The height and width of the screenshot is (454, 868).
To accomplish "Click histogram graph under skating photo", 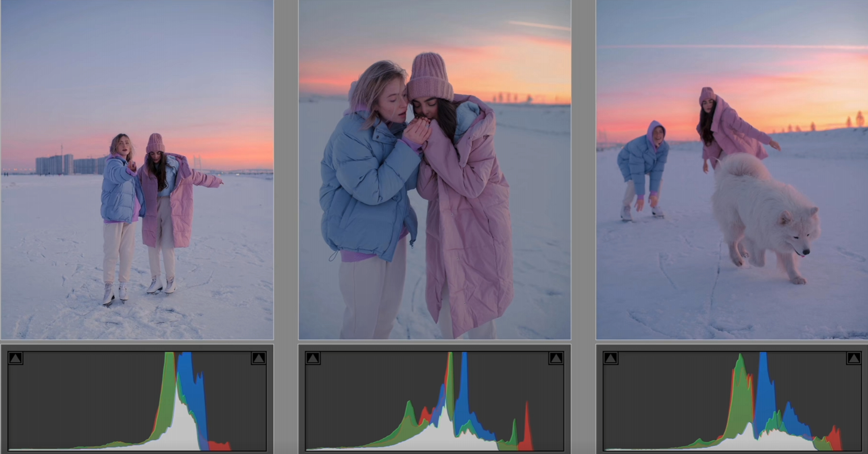I will click(x=137, y=401).
